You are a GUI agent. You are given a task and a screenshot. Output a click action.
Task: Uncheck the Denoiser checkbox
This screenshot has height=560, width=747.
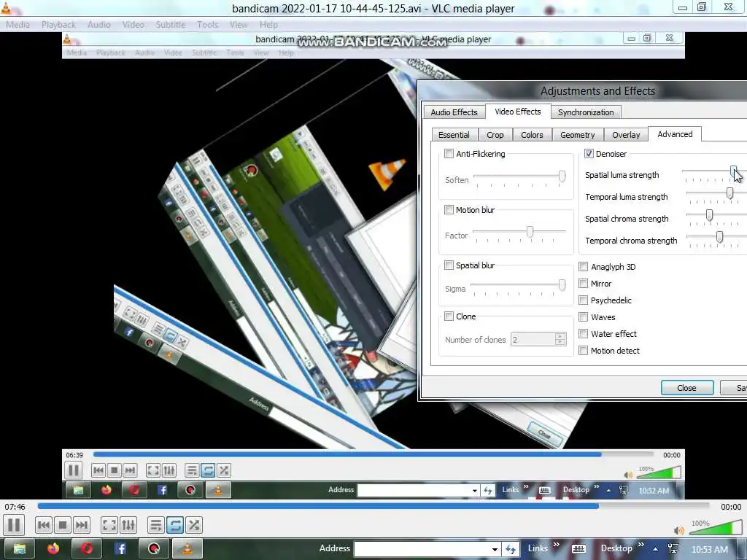pyautogui.click(x=589, y=153)
